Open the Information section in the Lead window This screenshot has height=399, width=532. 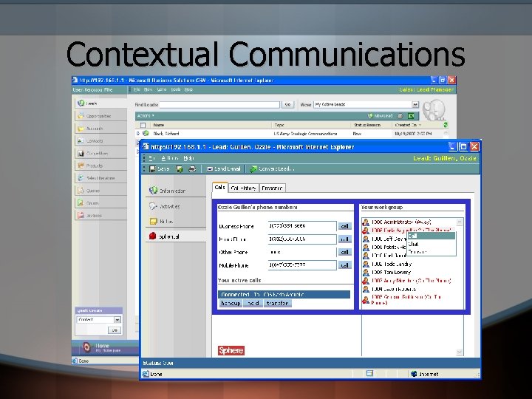(176, 191)
